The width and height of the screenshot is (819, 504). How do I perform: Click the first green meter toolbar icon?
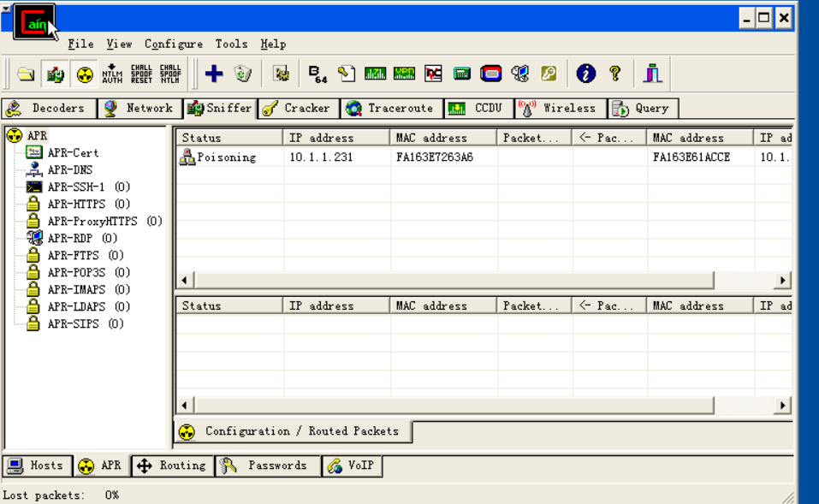click(375, 74)
